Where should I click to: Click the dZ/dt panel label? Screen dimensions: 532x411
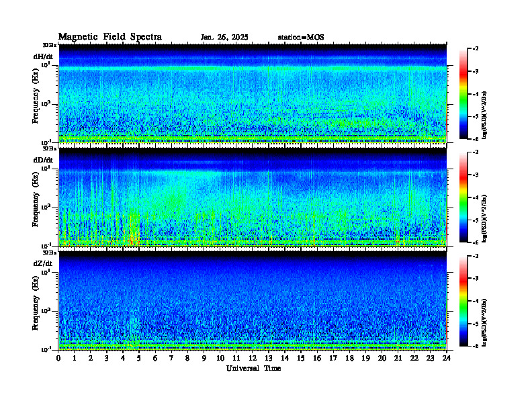point(43,263)
